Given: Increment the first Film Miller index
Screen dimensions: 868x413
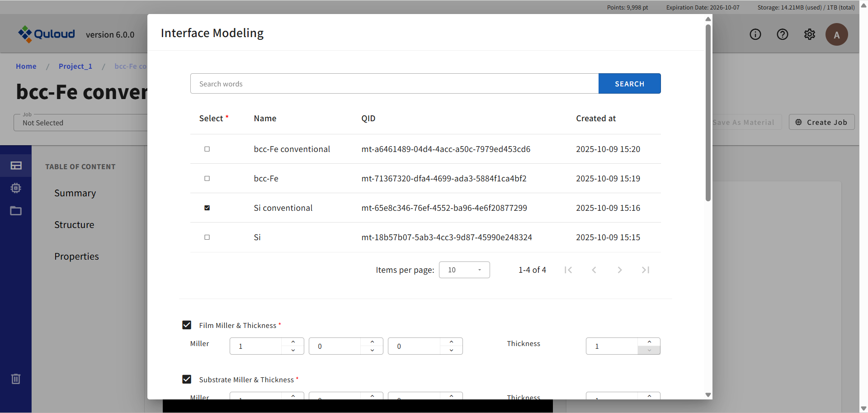Looking at the screenshot, I should [293, 342].
